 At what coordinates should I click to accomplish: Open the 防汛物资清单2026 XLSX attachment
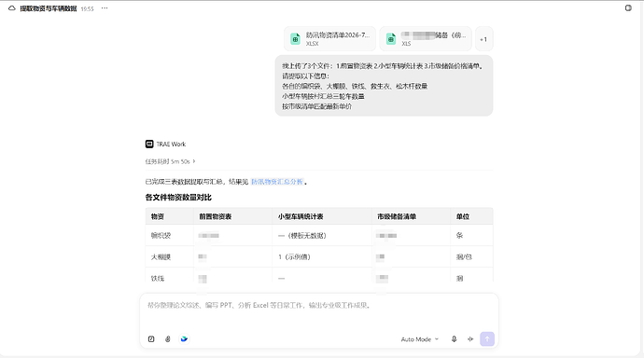(x=329, y=39)
